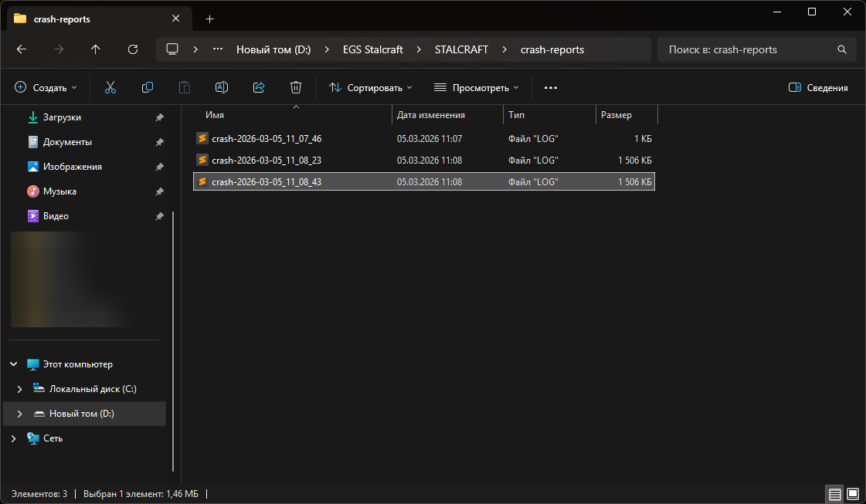
Task: Toggle the Сведения details pane
Action: (818, 87)
